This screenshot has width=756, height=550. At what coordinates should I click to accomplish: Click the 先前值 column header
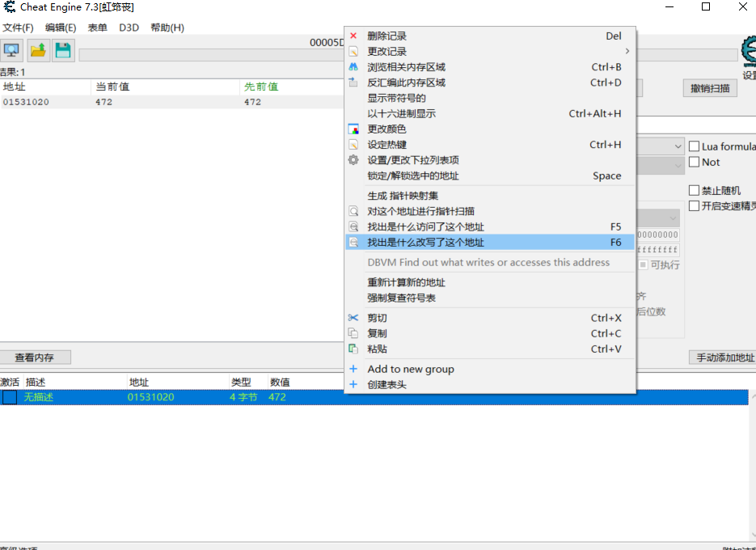pos(292,87)
